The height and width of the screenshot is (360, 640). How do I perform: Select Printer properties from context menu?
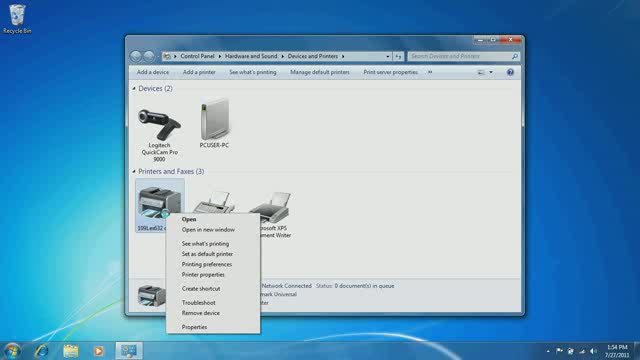[203, 275]
